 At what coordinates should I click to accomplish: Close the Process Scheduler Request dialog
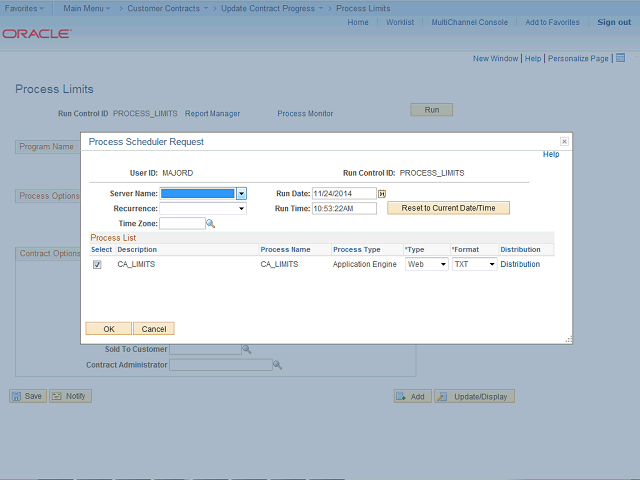pyautogui.click(x=564, y=142)
